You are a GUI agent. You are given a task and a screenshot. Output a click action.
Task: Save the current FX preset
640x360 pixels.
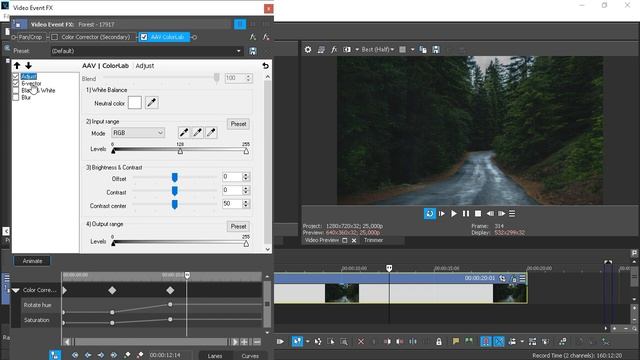tap(253, 51)
